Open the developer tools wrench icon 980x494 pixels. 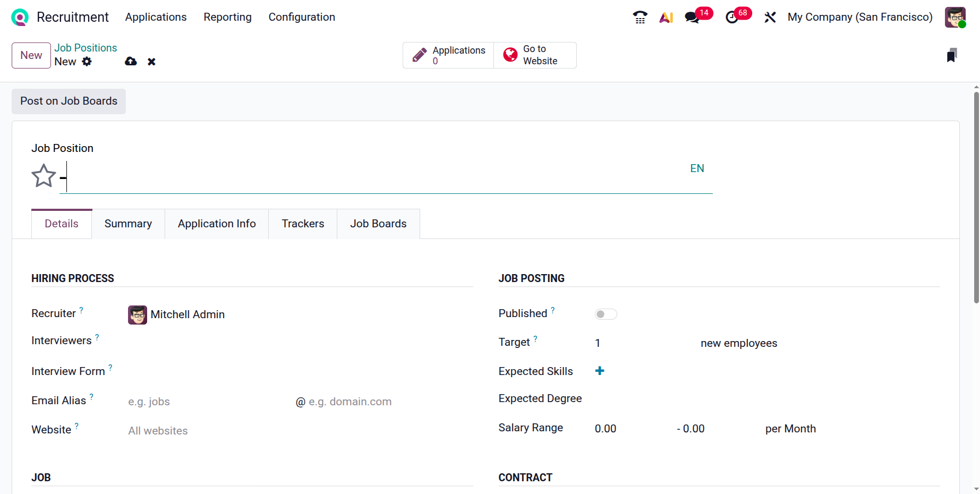tap(770, 18)
